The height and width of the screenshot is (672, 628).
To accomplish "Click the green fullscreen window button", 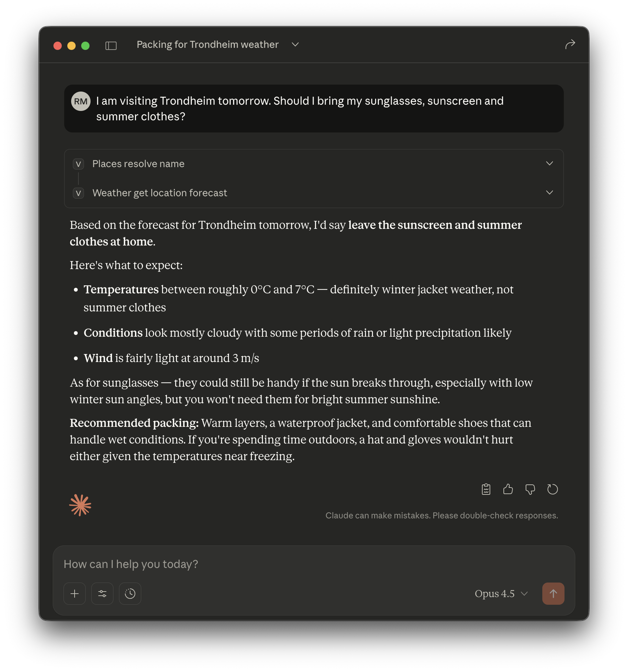I will click(85, 46).
